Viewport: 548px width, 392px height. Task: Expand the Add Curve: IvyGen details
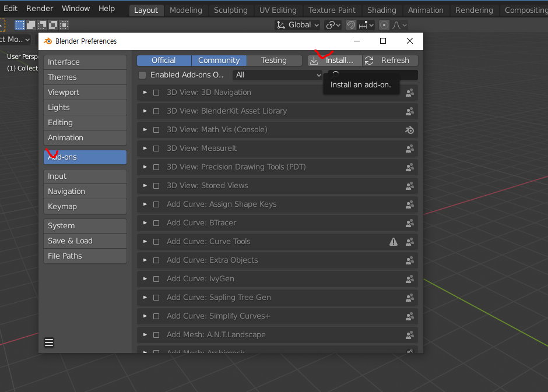point(145,278)
